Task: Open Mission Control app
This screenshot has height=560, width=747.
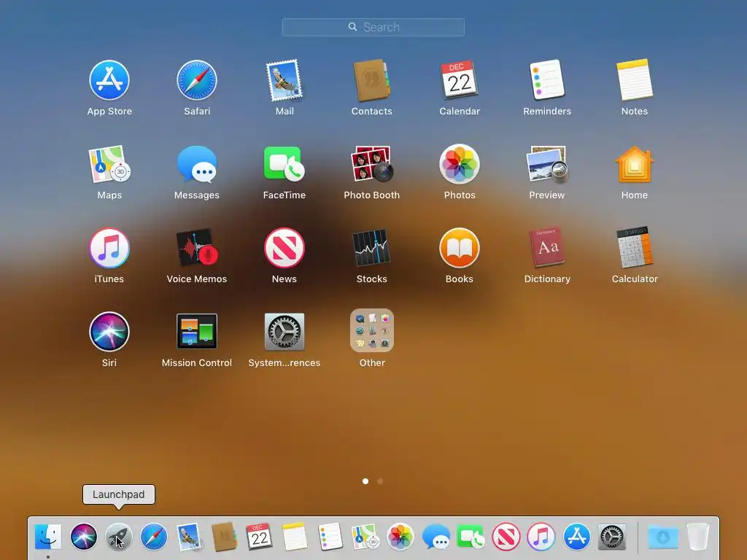Action: (197, 332)
